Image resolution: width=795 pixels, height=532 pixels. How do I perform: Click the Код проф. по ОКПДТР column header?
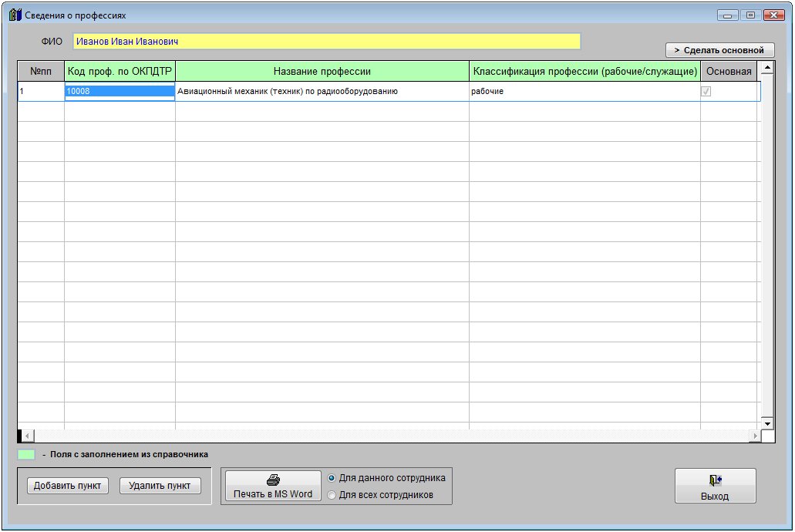point(120,71)
